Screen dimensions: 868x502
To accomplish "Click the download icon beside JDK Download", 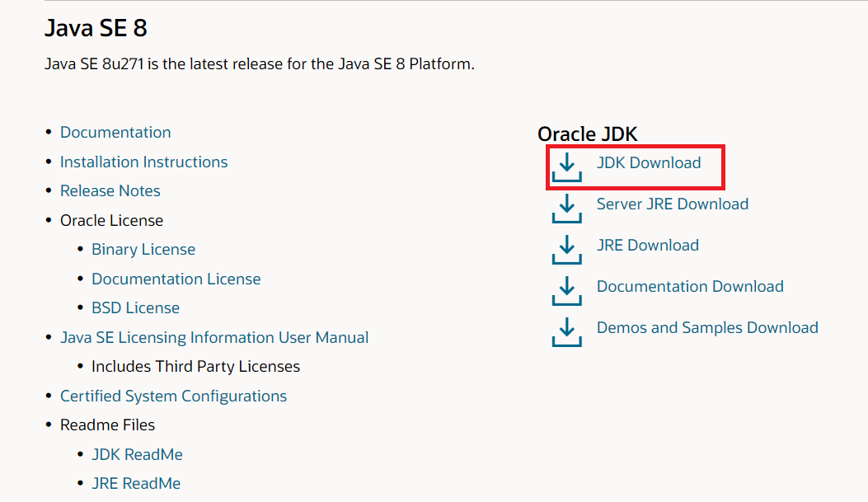I will point(566,167).
